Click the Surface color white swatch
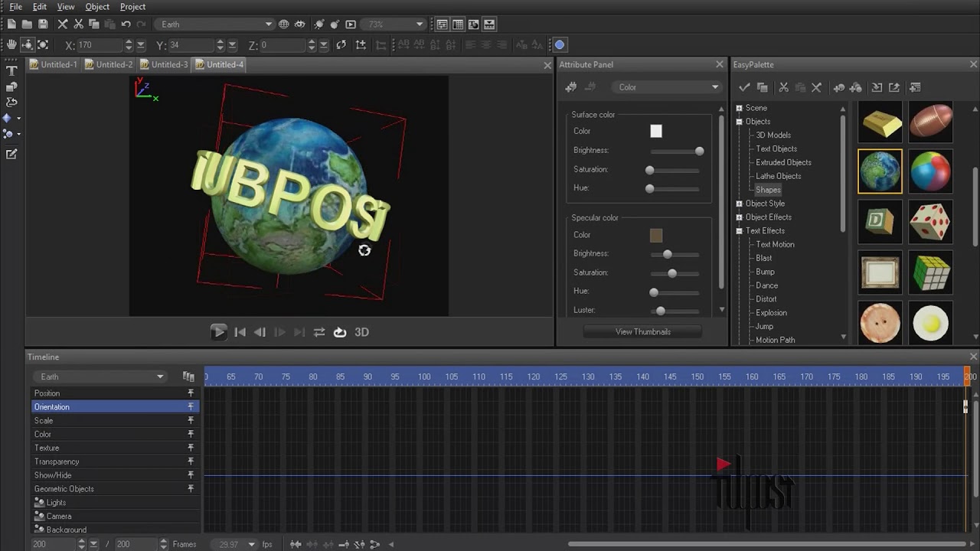The height and width of the screenshot is (551, 980). coord(656,132)
